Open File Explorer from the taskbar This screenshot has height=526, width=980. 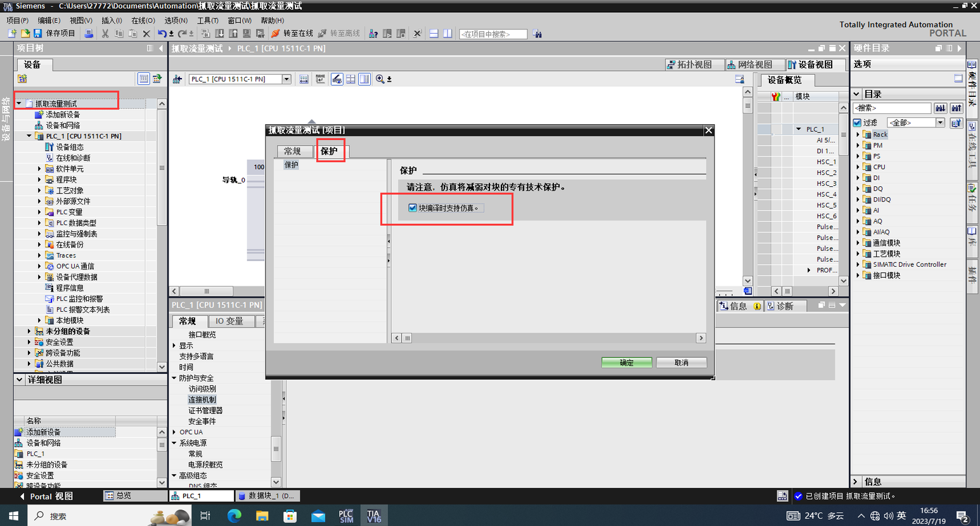click(262, 515)
